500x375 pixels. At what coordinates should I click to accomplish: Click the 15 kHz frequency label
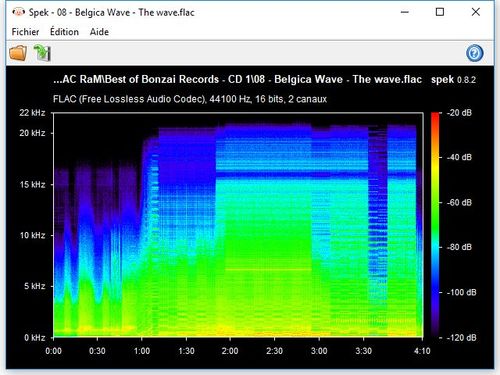click(x=32, y=184)
